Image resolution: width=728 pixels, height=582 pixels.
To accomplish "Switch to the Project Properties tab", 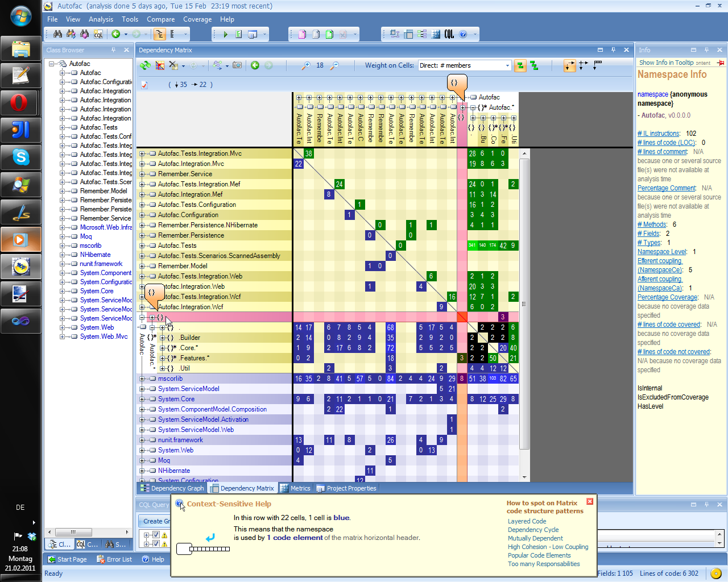I will click(x=346, y=488).
